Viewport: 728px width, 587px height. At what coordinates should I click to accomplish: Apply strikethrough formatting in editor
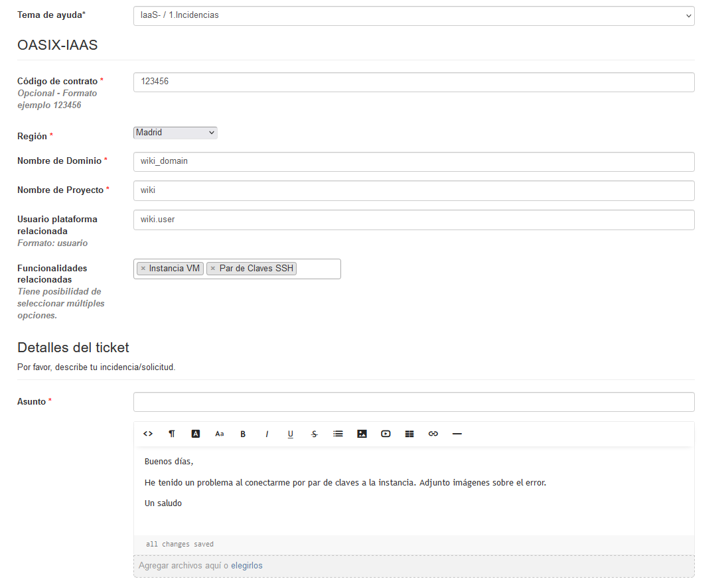(315, 434)
